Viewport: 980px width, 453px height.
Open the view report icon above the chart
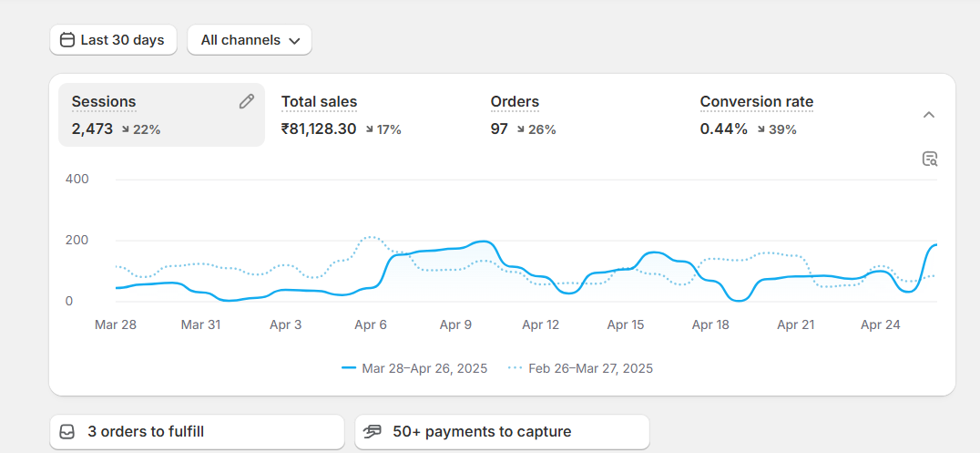(x=929, y=159)
